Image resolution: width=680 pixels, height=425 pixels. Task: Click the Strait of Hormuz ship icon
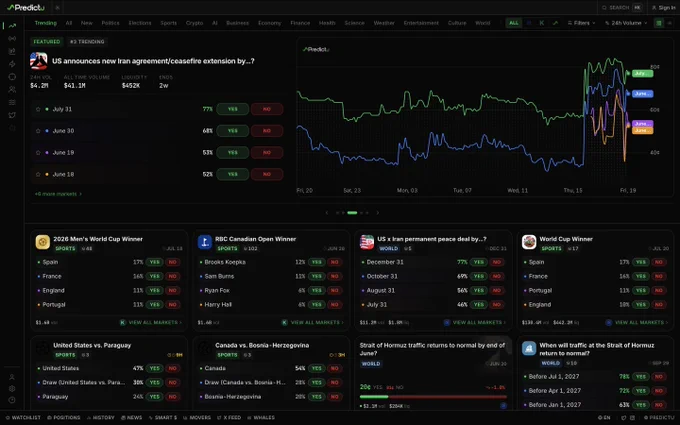point(529,348)
